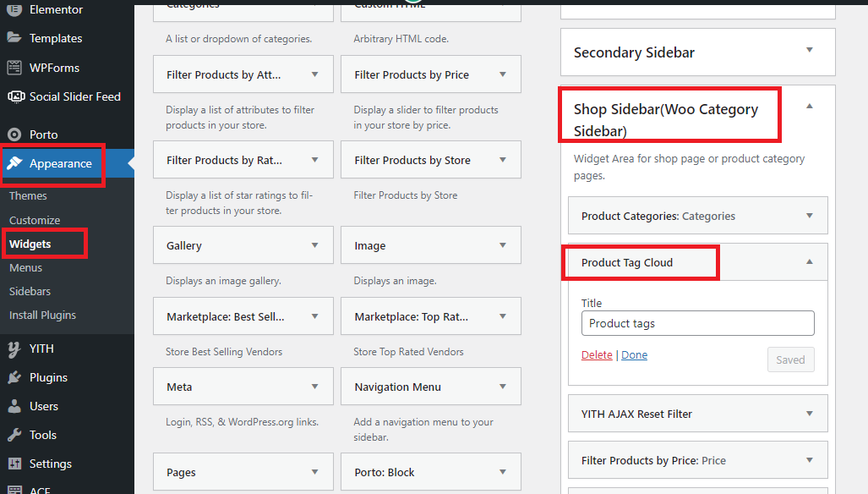Collapse the Product Tag Cloud widget
The image size is (868, 494).
pos(809,262)
